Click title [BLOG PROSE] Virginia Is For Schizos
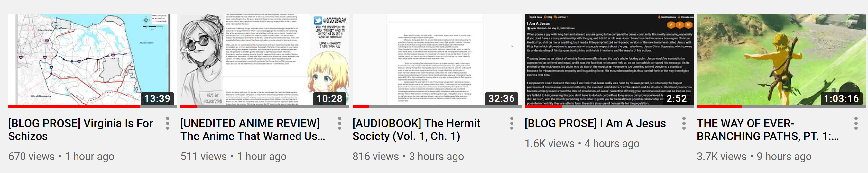Image resolution: width=868 pixels, height=173 pixels. pos(80,130)
